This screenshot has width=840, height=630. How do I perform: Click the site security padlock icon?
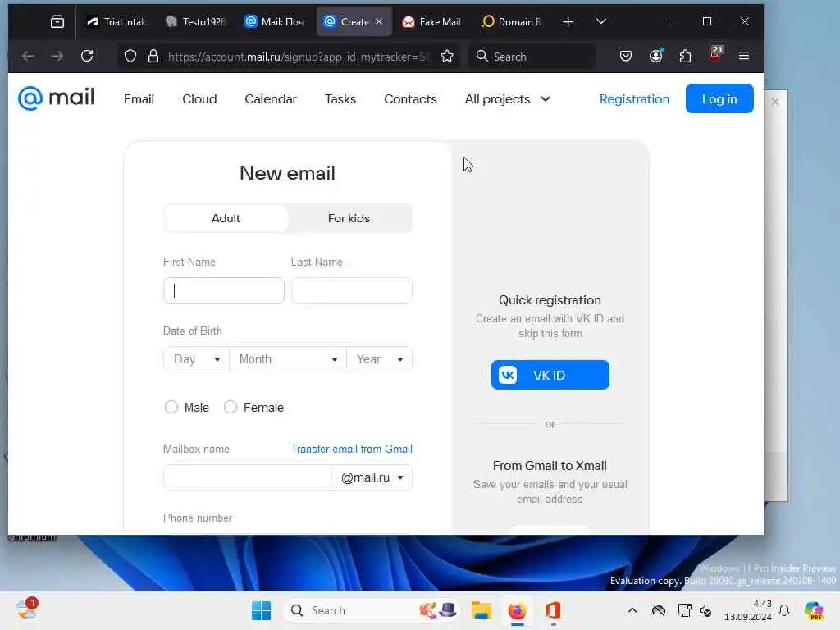click(x=153, y=57)
